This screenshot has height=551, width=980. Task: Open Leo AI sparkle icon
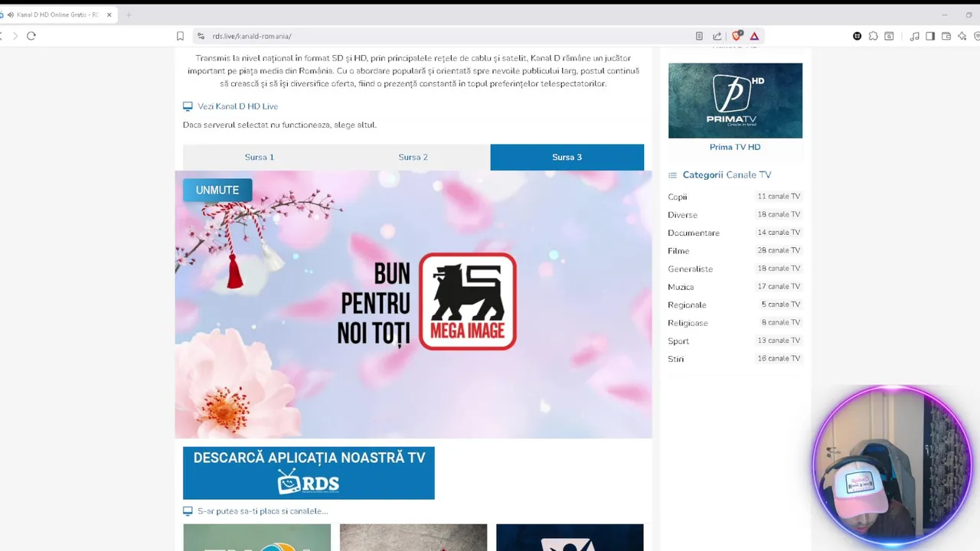[962, 36]
